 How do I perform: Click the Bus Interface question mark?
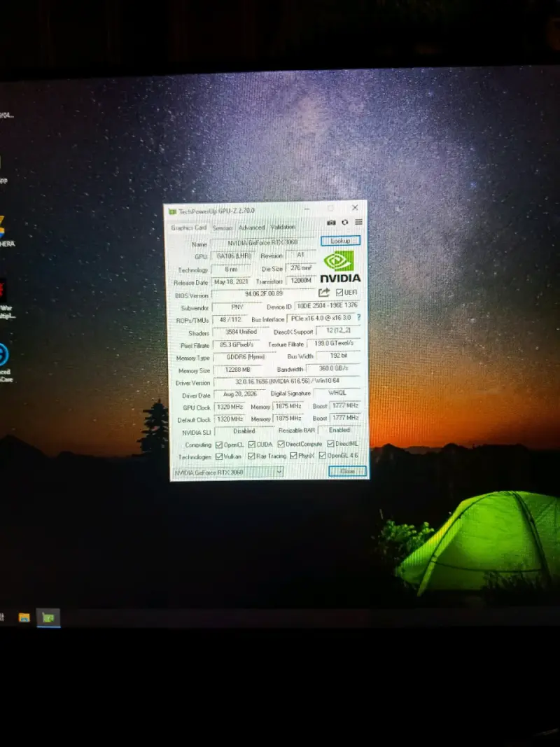[358, 317]
